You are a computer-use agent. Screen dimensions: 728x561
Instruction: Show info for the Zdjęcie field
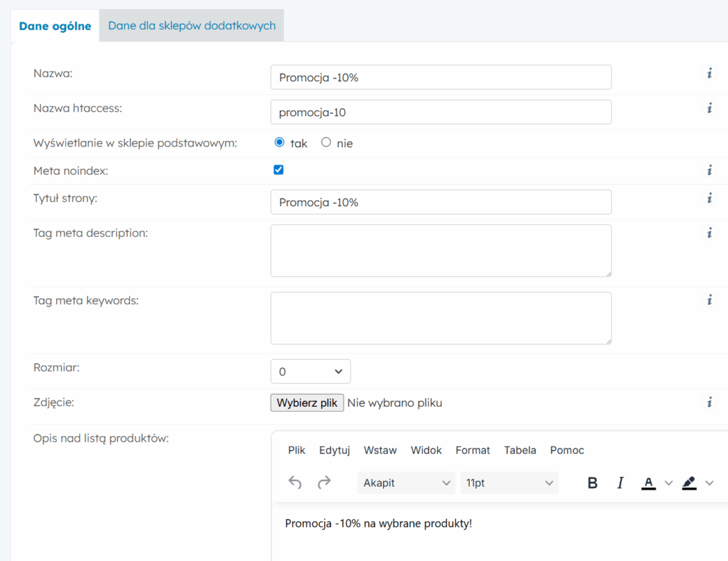pos(709,402)
